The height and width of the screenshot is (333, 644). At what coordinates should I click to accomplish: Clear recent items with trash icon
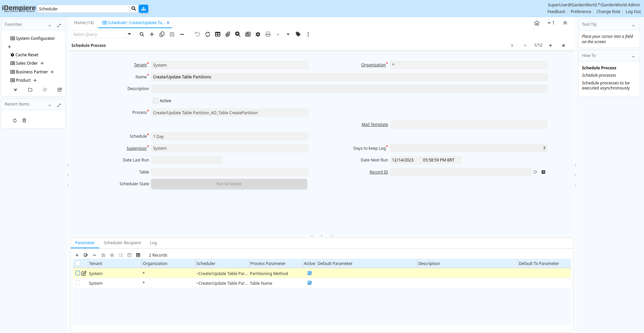coord(24,121)
